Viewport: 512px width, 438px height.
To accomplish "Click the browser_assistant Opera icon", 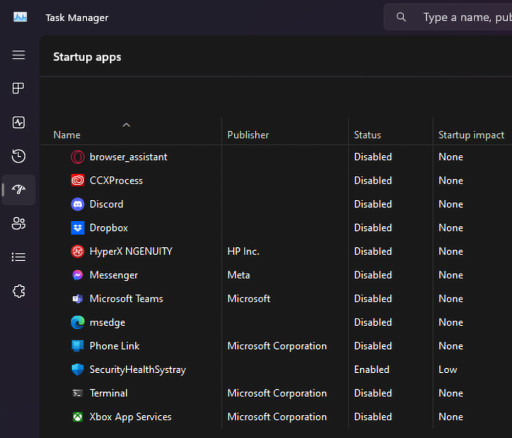I will pyautogui.click(x=78, y=157).
